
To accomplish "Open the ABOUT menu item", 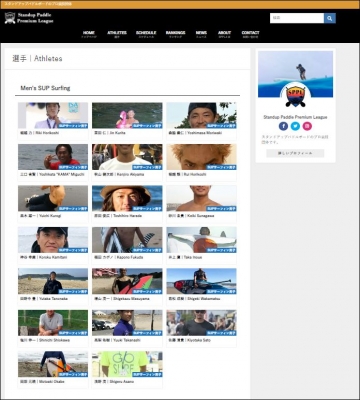I will (224, 34).
